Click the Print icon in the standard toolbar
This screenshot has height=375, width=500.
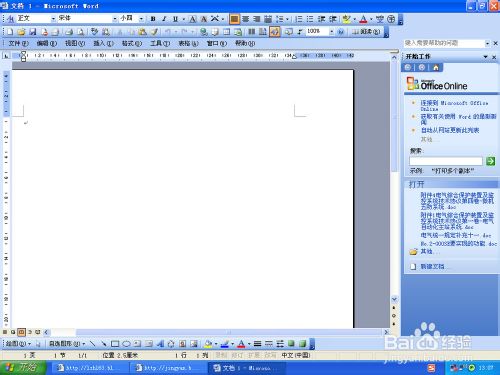point(69,32)
